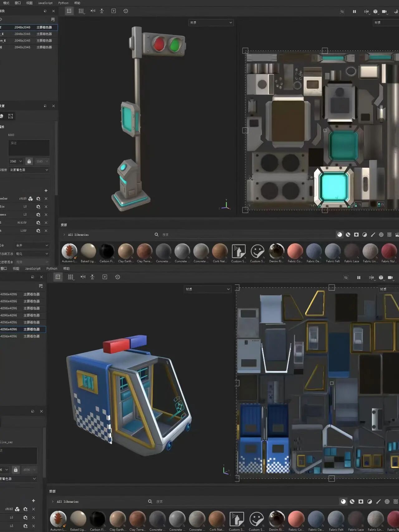Toggle the crossed-eye visibility icon in the traffic light toolbar
Screen dimensions: 399x532
(x=342, y=12)
